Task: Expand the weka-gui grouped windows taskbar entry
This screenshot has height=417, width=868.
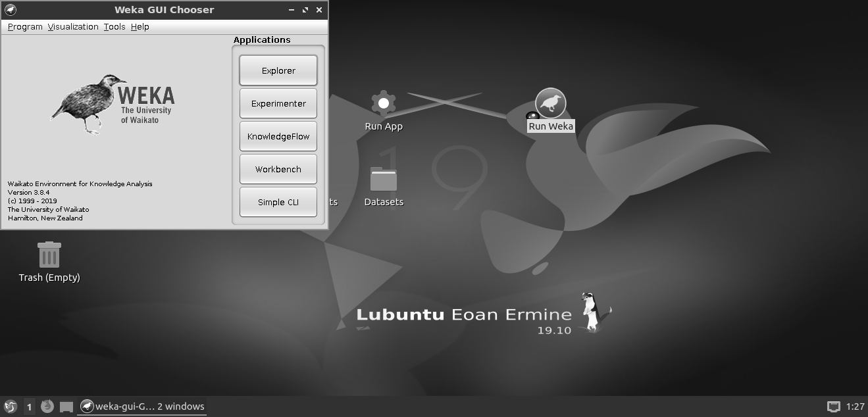Action: tap(142, 406)
